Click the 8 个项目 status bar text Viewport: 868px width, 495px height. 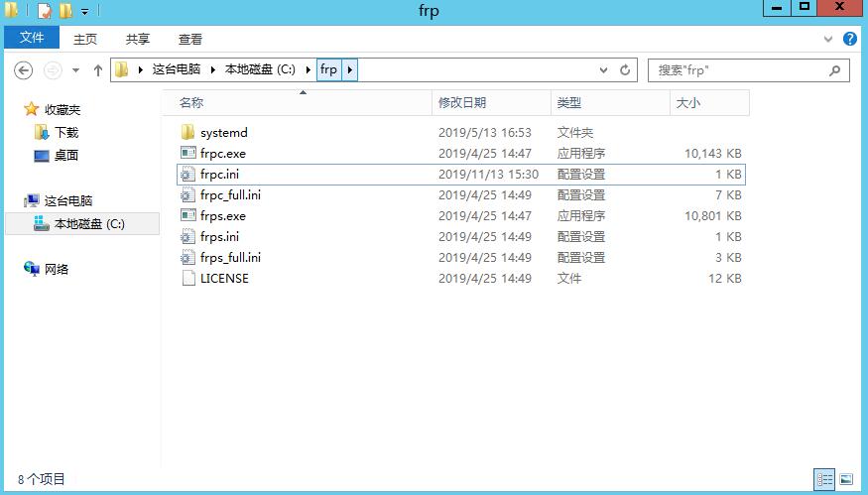pos(42,479)
